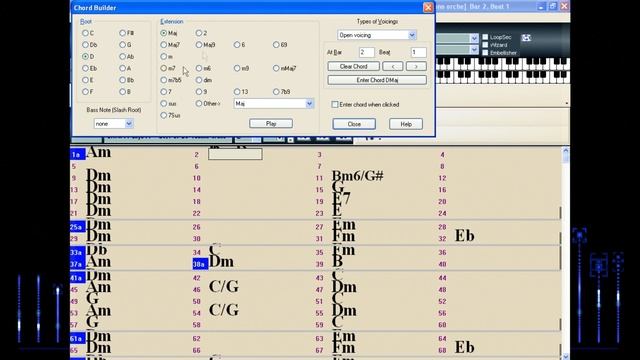The image size is (640, 360).
Task: Click the chord sheet vertical scrollbar up arrow
Action: click(x=566, y=151)
